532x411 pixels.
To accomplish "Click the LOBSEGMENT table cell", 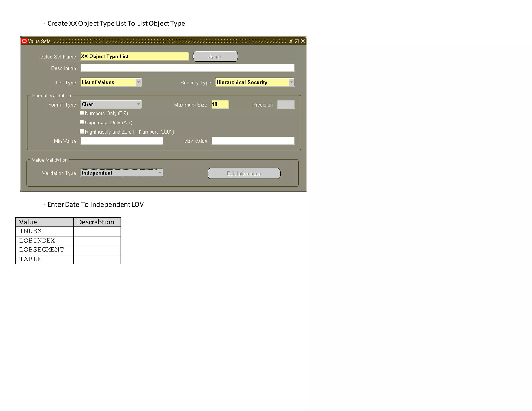I will (44, 250).
